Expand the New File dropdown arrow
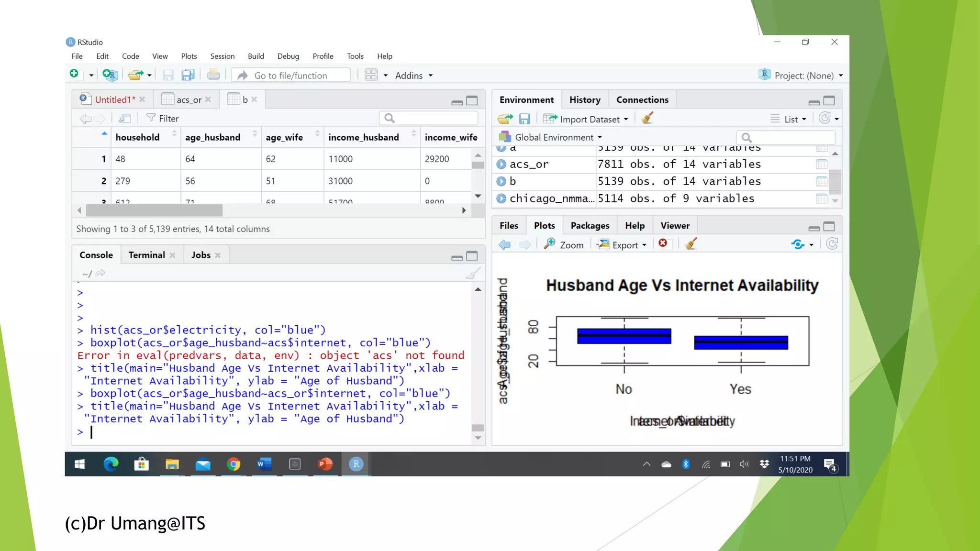This screenshot has height=551, width=980. tap(91, 76)
